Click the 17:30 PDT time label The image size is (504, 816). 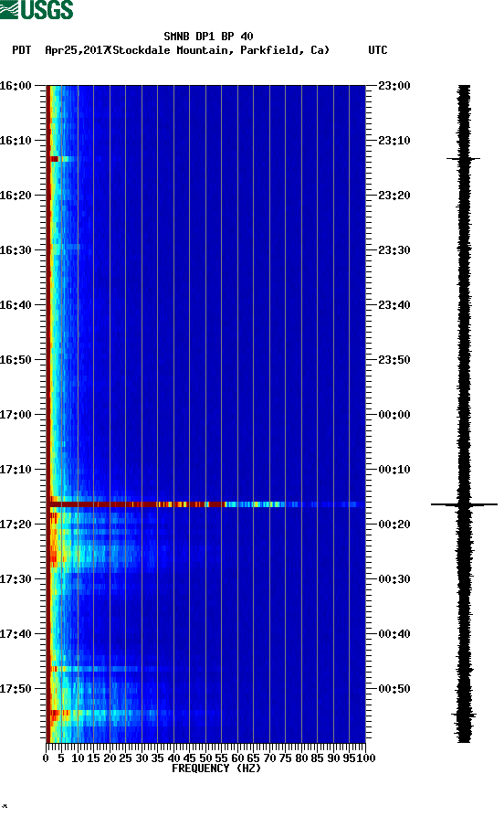[x=16, y=579]
